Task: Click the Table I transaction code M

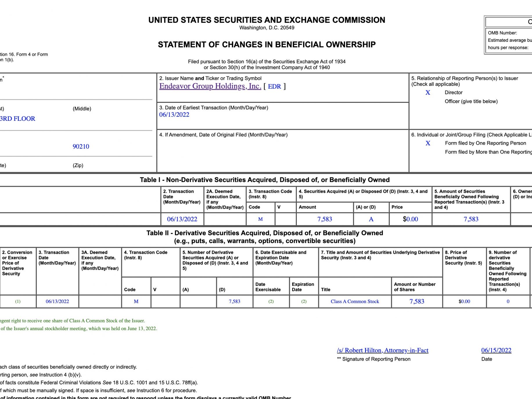Action: (x=260, y=219)
